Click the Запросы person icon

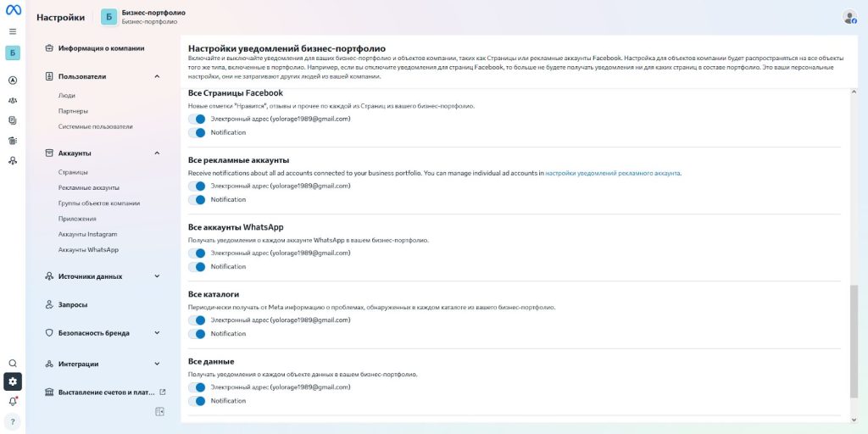[48, 304]
